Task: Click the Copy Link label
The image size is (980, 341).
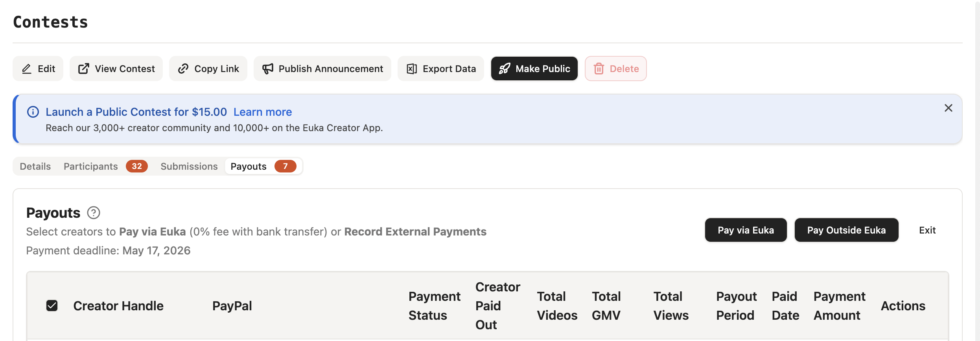Action: 217,69
